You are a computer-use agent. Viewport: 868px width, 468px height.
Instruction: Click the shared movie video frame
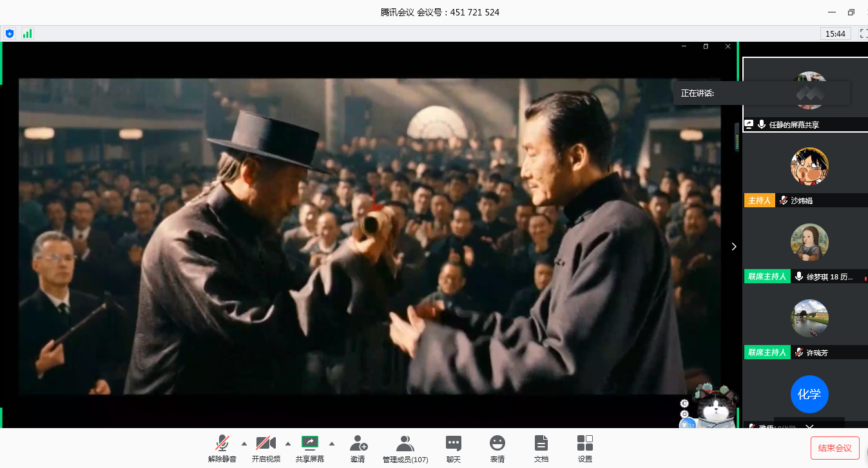[370, 236]
